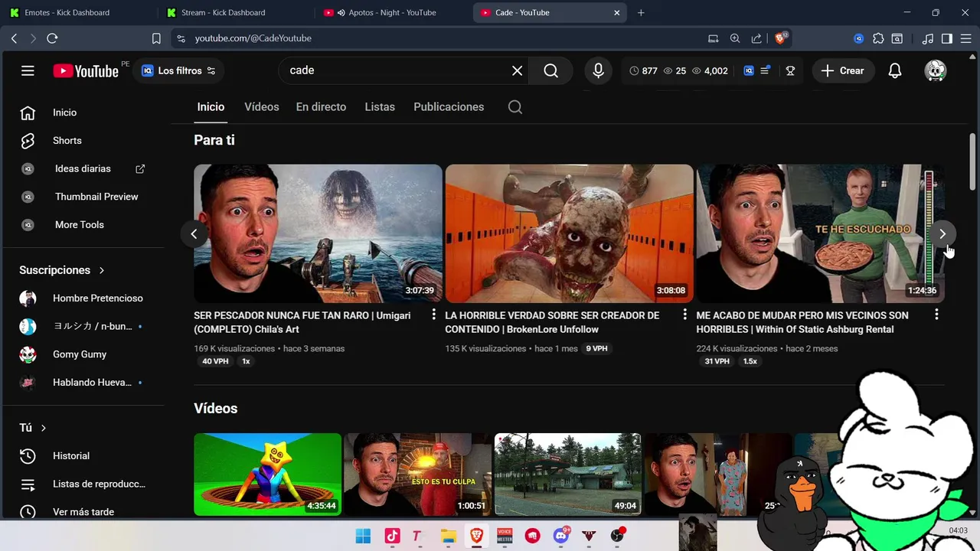Switch to the Listas tab
The image size is (980, 551).
coord(380,107)
